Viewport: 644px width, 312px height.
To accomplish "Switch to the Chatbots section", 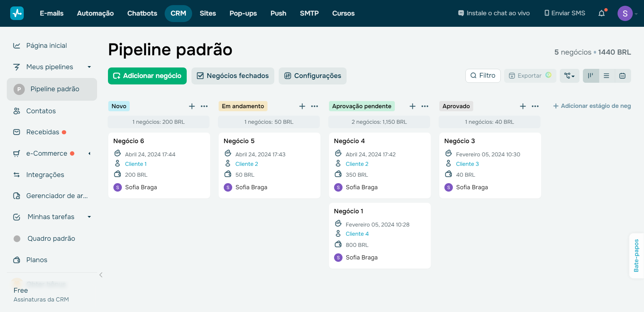I will click(x=142, y=13).
